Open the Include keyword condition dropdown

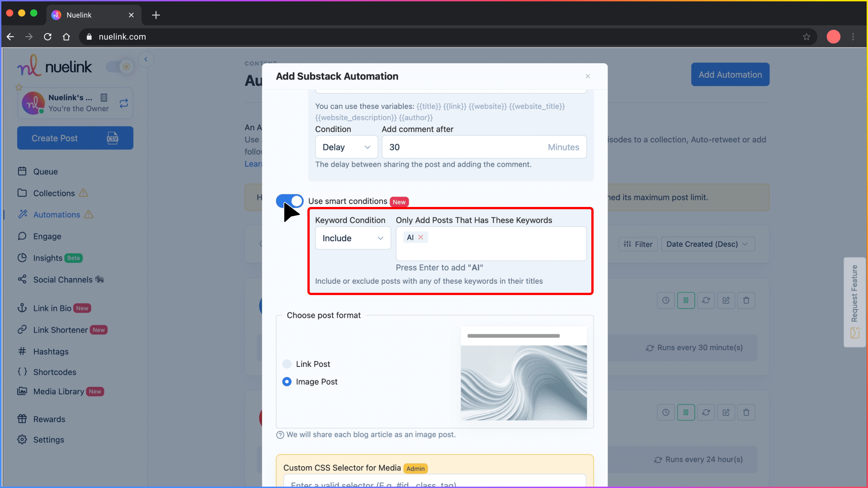pos(353,238)
